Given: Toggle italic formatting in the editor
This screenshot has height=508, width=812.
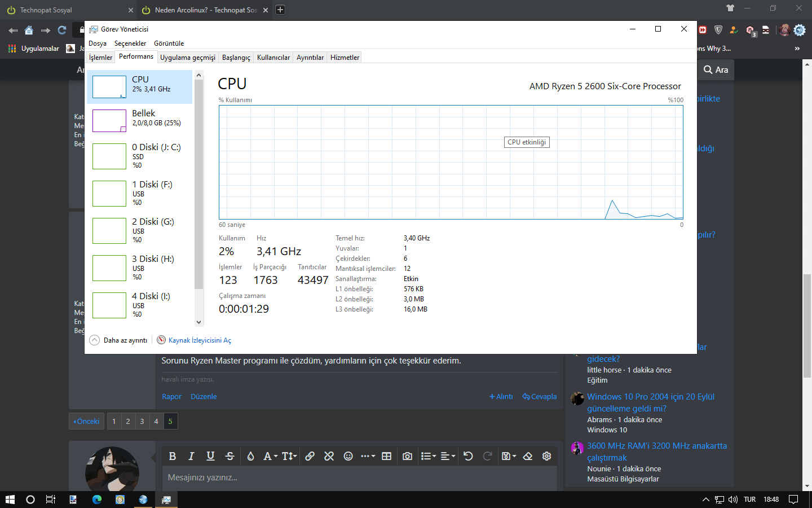Looking at the screenshot, I should (x=191, y=456).
